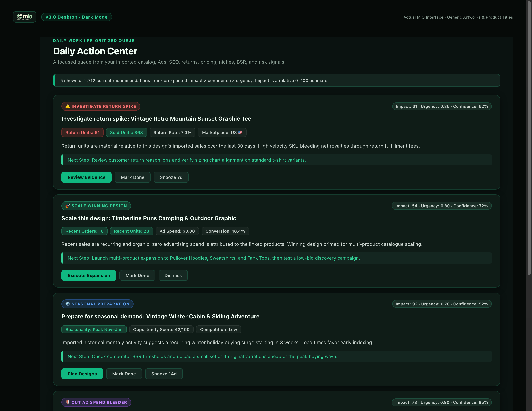Screen dimensions: 532x411
Task: Click the v3.0 Desktop · Dark Mode badge
Action: point(77,17)
